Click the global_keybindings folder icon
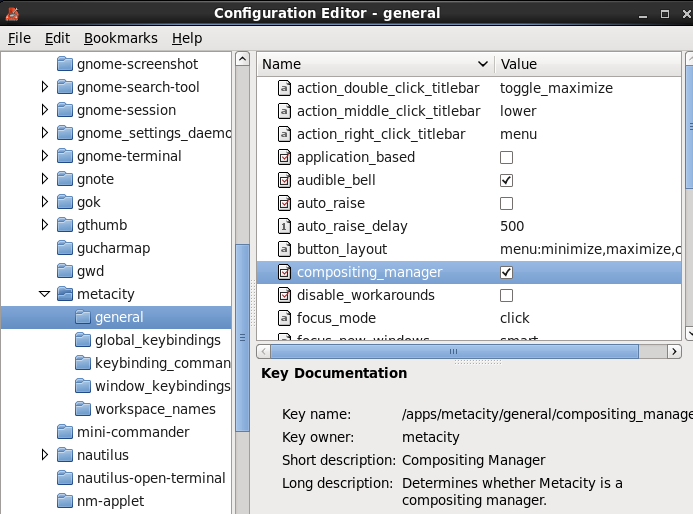Screen dimensions: 693x514 tap(83, 340)
